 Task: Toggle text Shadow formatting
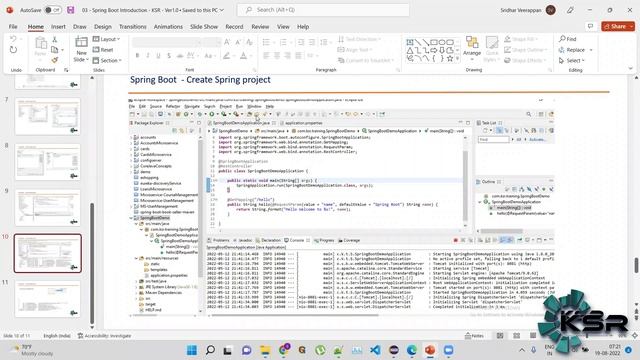pyautogui.click(x=169, y=56)
